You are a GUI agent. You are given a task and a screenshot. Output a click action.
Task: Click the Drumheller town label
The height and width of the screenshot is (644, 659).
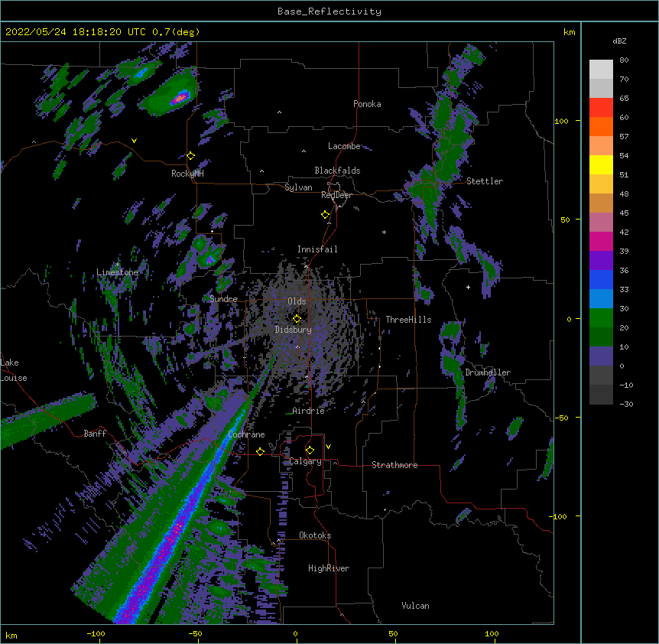click(488, 372)
